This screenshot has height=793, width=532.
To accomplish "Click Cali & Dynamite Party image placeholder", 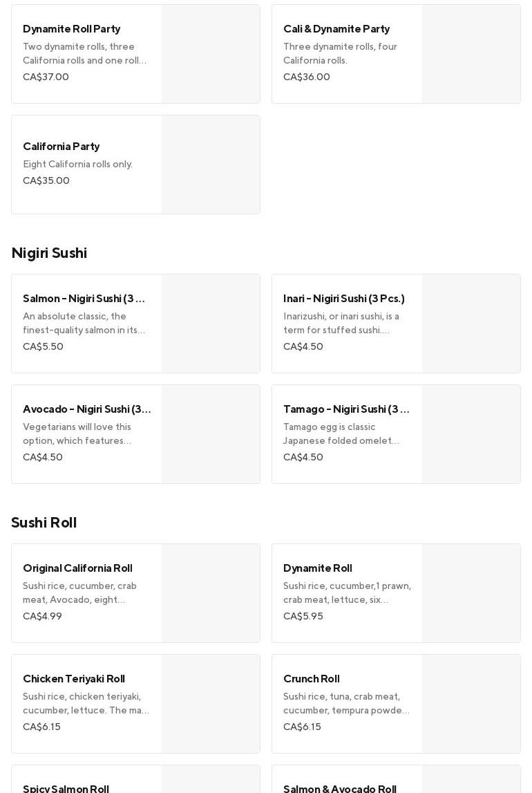I will pos(471,54).
